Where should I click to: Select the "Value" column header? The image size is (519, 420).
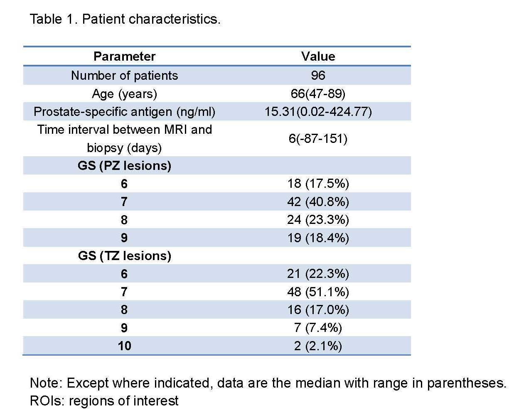318,56
